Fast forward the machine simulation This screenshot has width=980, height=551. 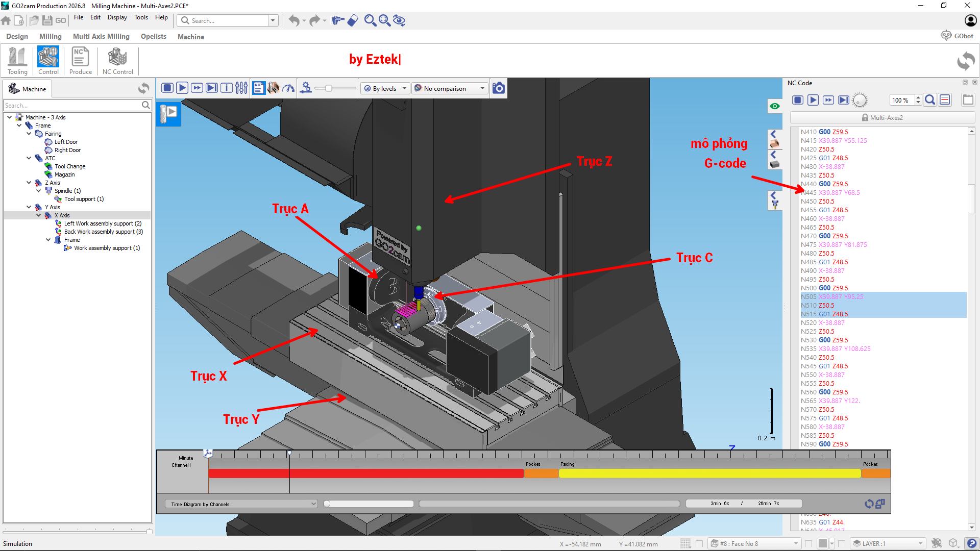click(x=197, y=88)
